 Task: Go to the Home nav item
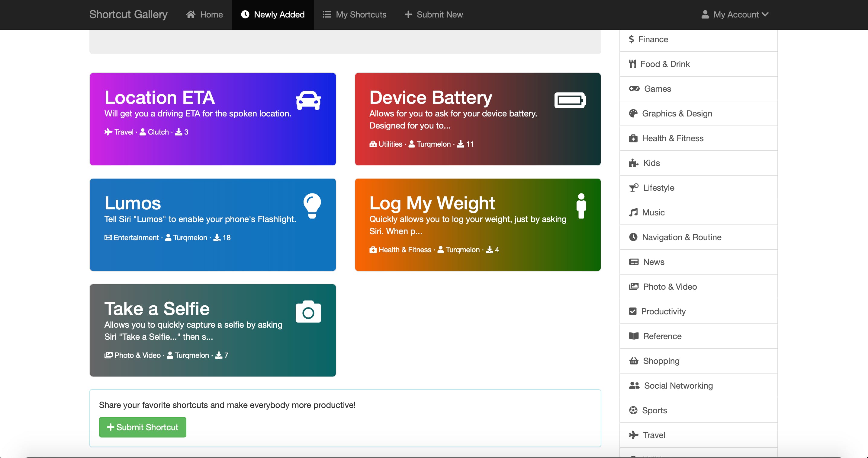point(204,14)
